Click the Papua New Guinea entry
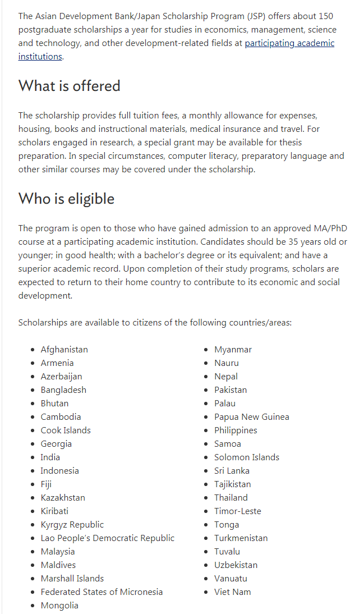The width and height of the screenshot is (364, 614). [x=252, y=416]
